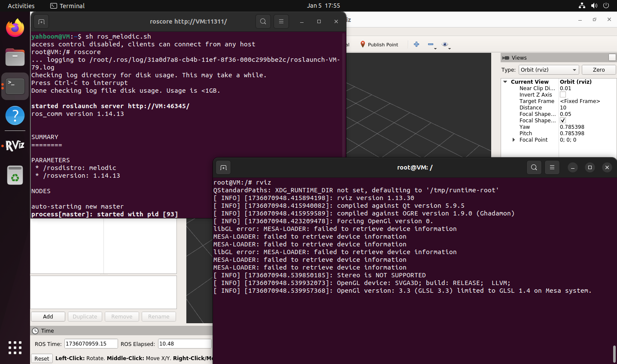Click the Jan 5 17:55 clock
Screen dimensions: 617x364
(x=323, y=6)
